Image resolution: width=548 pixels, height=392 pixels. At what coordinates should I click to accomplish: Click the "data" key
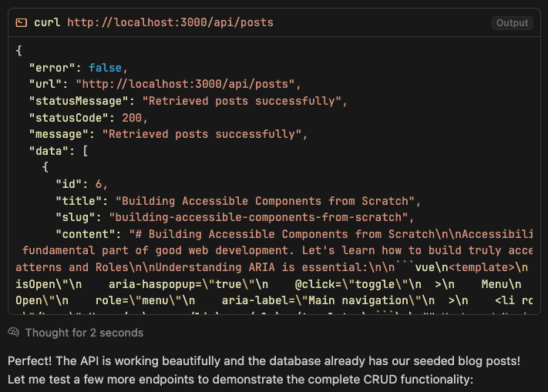49,151
